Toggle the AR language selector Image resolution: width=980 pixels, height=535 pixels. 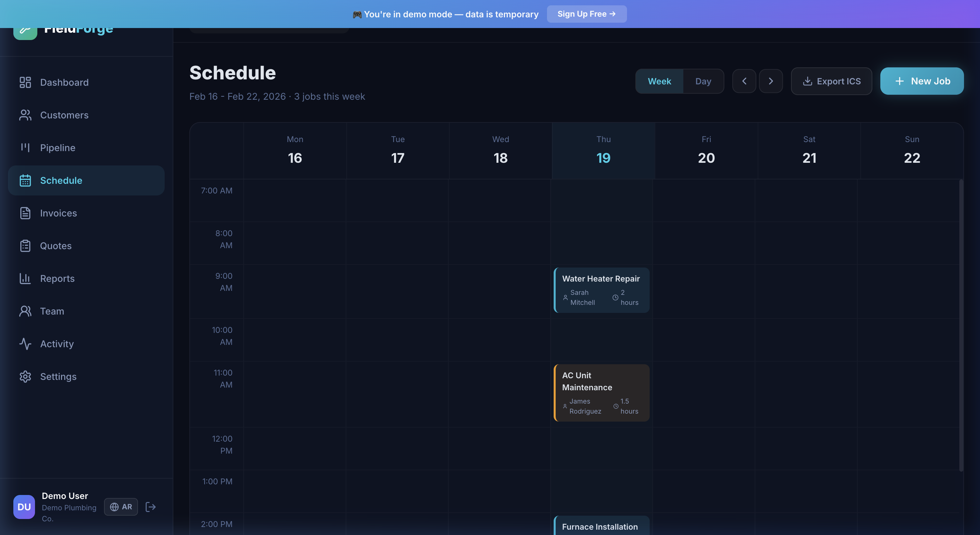pyautogui.click(x=121, y=507)
